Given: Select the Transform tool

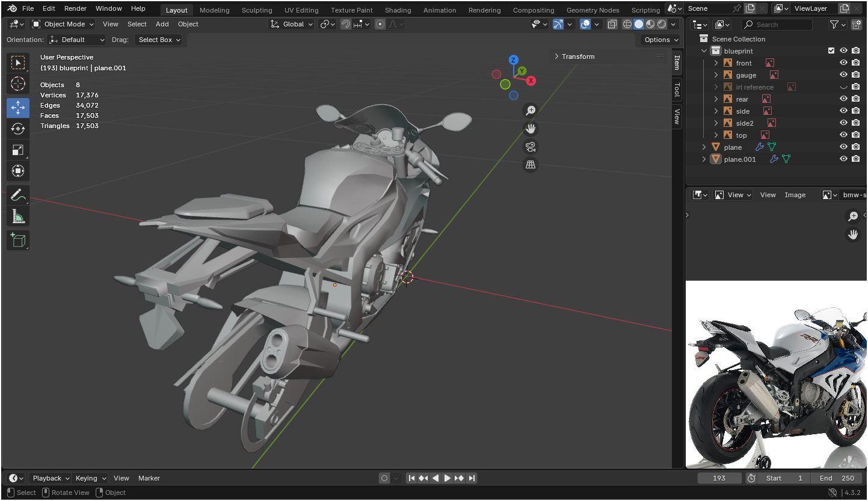Looking at the screenshot, I should [x=18, y=171].
